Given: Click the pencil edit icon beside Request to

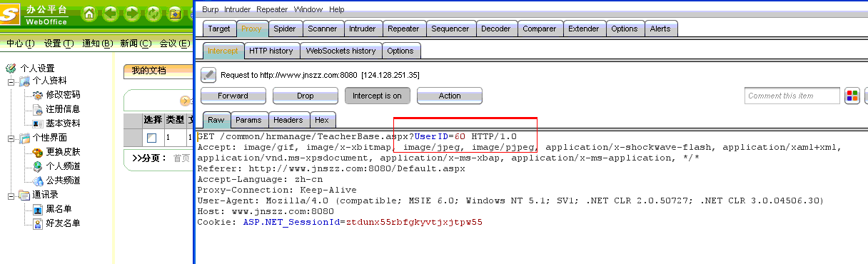Looking at the screenshot, I should [x=208, y=74].
